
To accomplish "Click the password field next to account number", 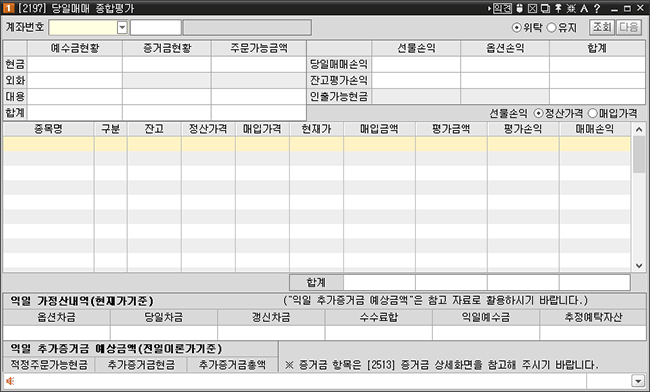I will tap(155, 28).
